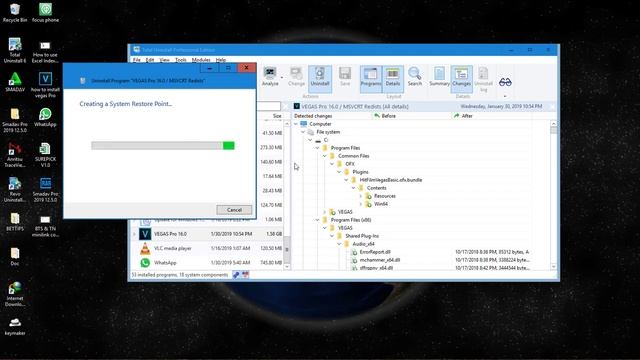Select ErrorReport.dll file entry
The width and height of the screenshot is (640, 360).
pyautogui.click(x=375, y=252)
